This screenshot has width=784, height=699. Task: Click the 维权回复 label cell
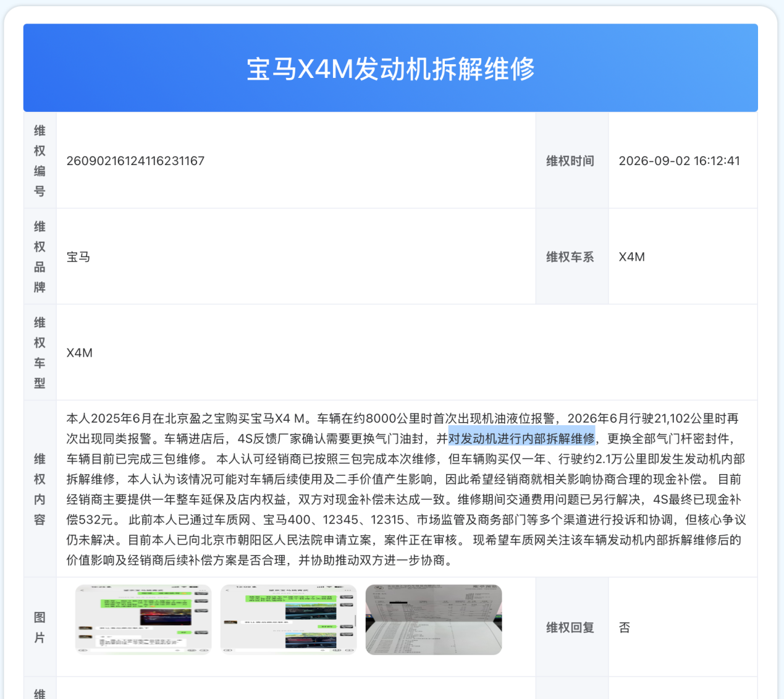pos(572,627)
